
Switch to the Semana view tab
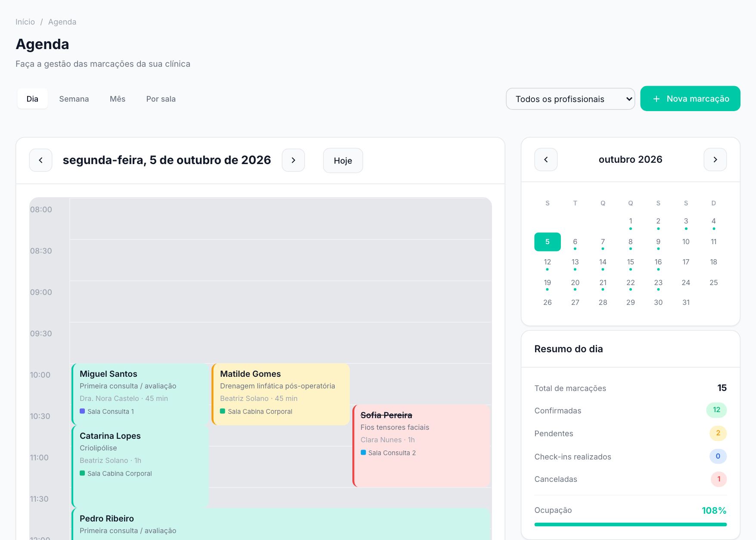(74, 99)
